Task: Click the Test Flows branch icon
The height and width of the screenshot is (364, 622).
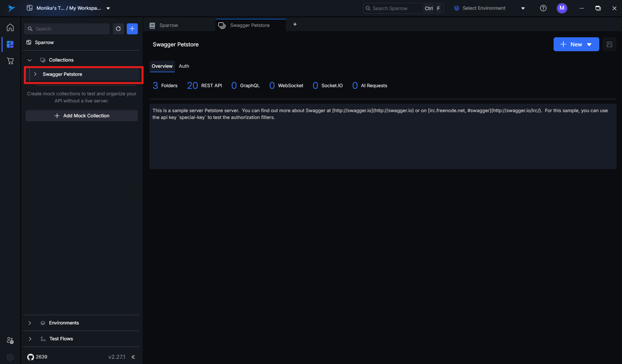Action: [x=43, y=339]
